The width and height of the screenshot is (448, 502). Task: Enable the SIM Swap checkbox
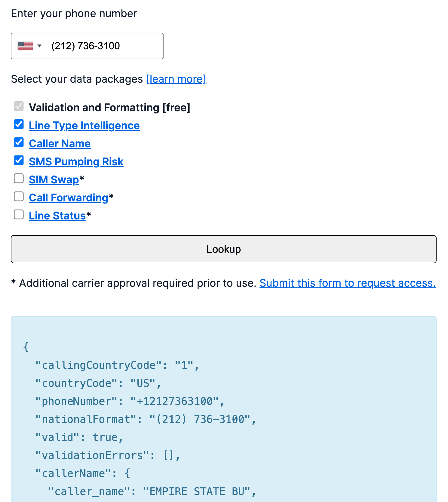click(x=19, y=179)
